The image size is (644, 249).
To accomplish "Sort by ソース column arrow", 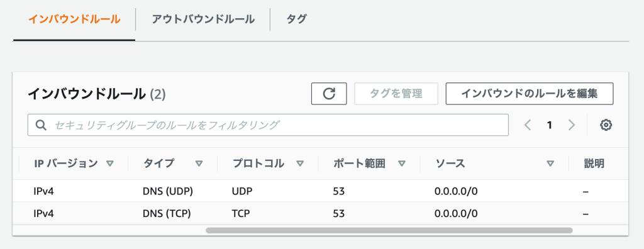I will [550, 163].
